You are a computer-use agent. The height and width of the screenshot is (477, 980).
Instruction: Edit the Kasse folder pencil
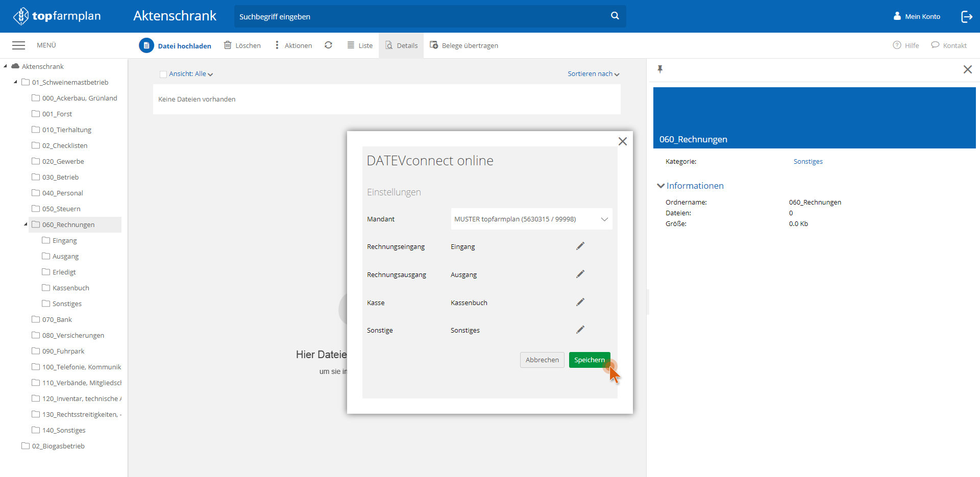(580, 303)
